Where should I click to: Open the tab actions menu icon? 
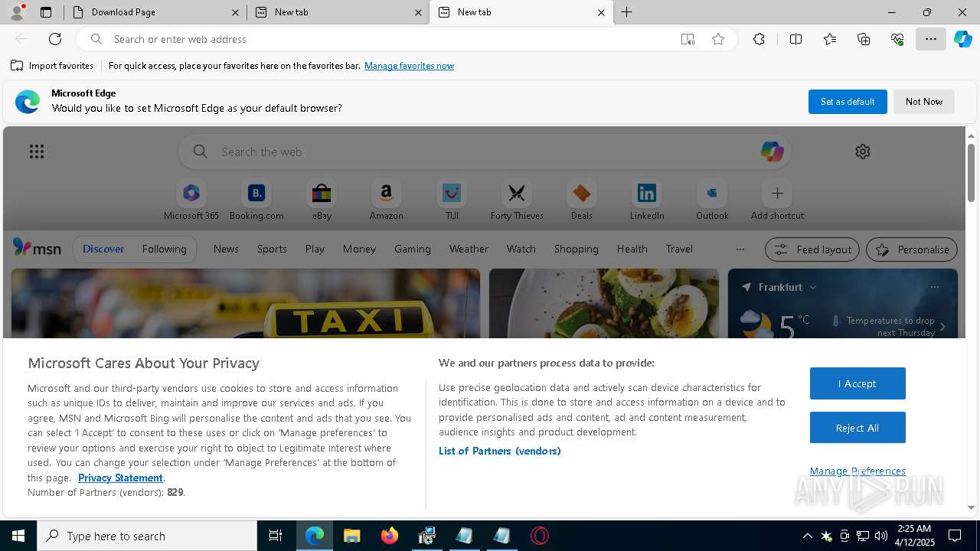tap(46, 12)
